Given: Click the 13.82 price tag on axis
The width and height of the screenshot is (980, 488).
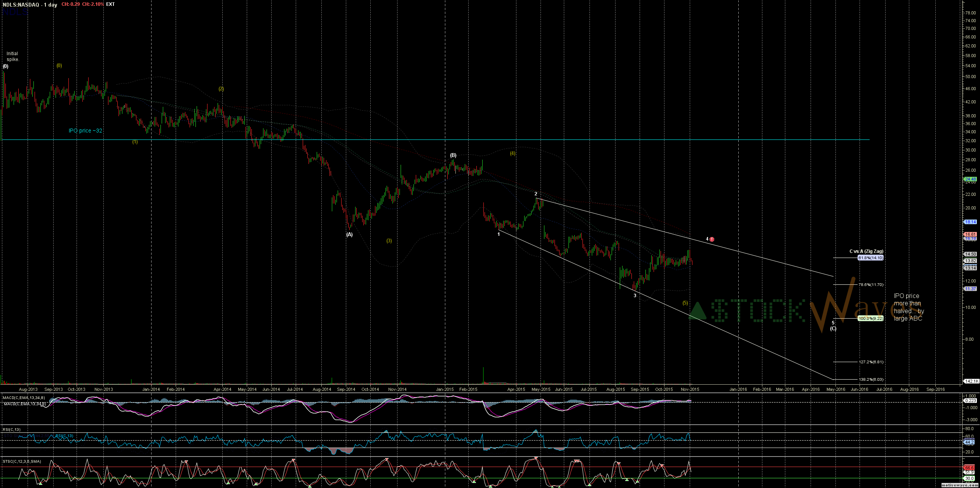Looking at the screenshot, I should pos(970,261).
